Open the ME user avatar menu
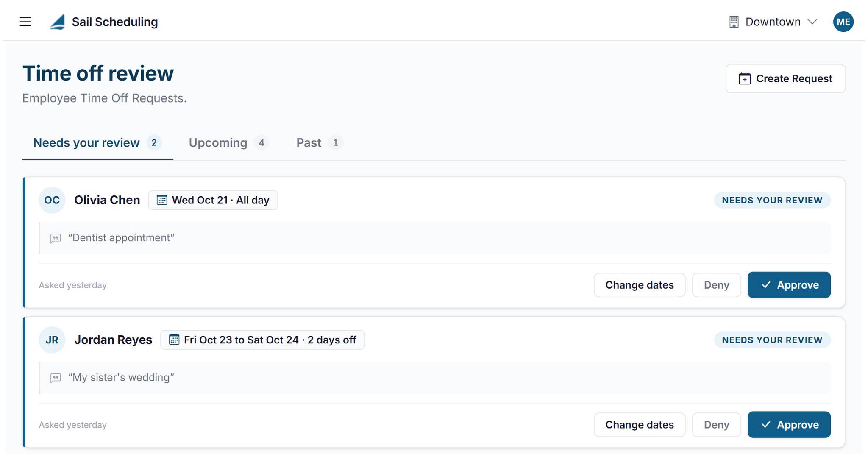The width and height of the screenshot is (868, 454). tap(843, 22)
